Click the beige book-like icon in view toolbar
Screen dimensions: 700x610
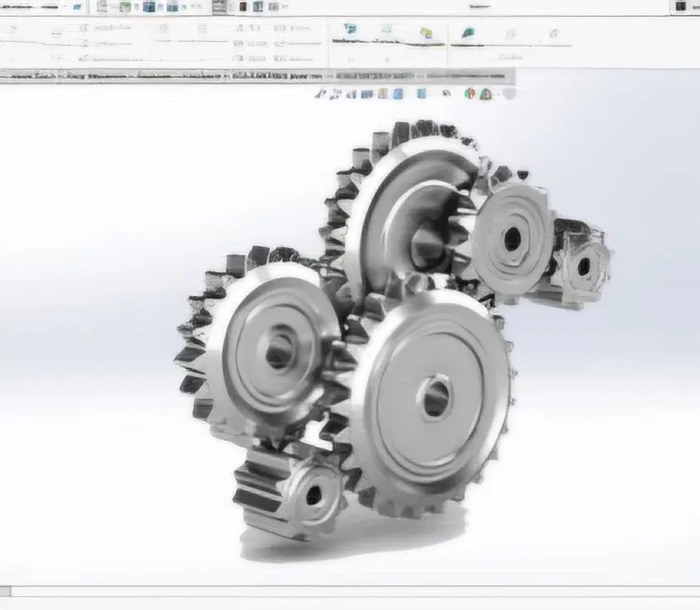tap(383, 94)
